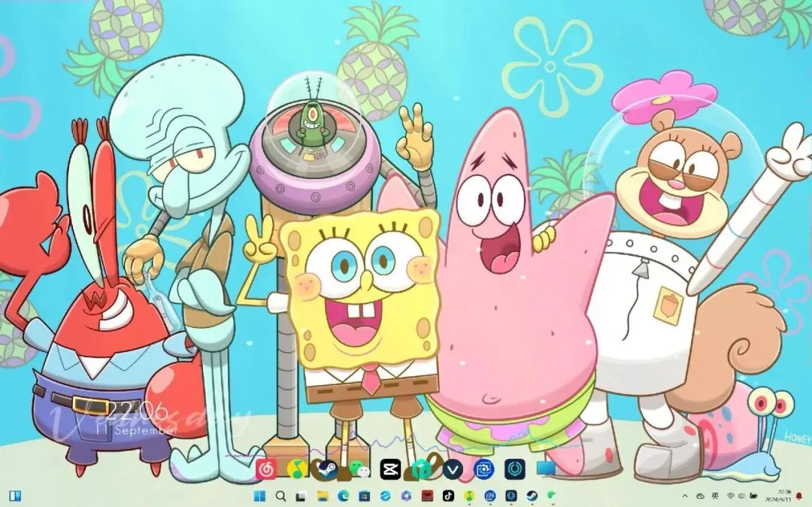Open the Widgets panel on the taskbar

[15, 496]
